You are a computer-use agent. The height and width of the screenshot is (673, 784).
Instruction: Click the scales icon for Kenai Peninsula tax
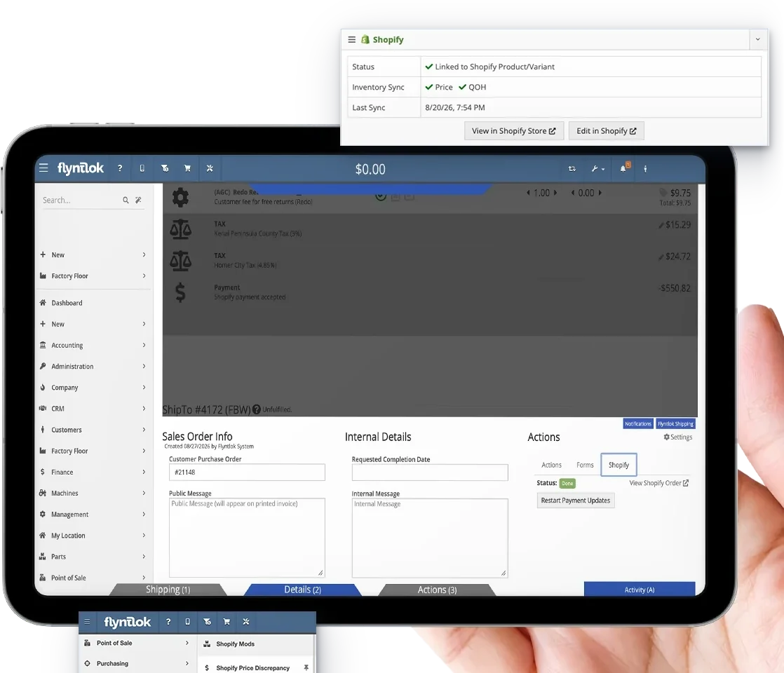180,229
